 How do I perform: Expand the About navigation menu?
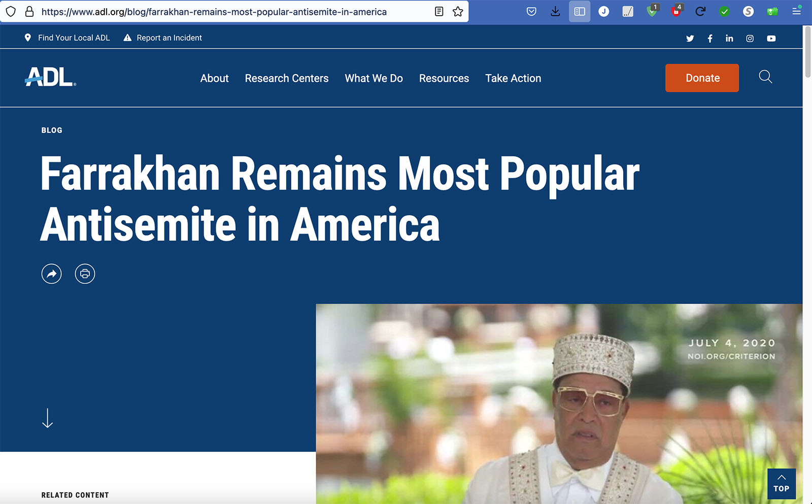pyautogui.click(x=214, y=78)
